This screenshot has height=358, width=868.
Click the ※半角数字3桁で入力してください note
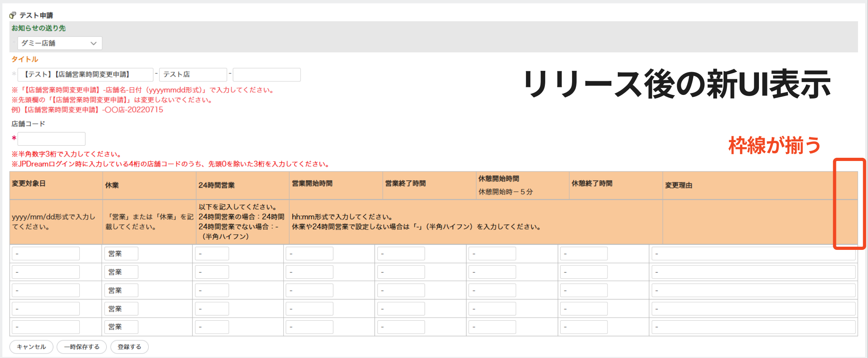67,154
